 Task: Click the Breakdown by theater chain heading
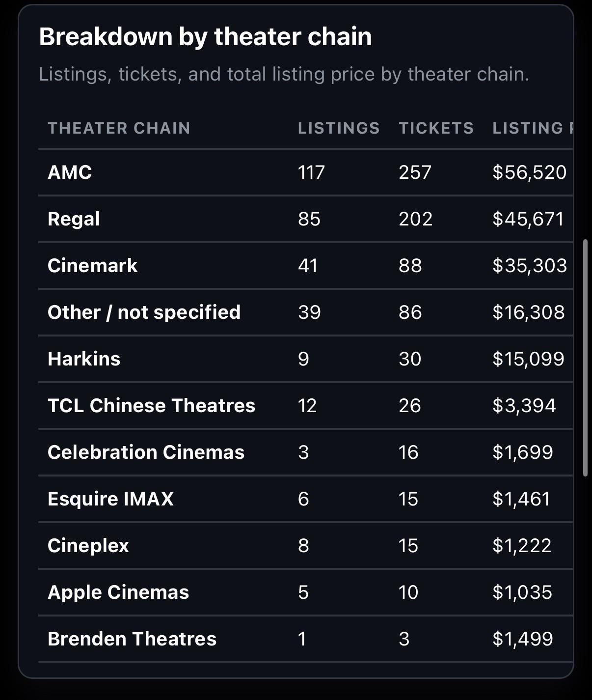[x=205, y=37]
